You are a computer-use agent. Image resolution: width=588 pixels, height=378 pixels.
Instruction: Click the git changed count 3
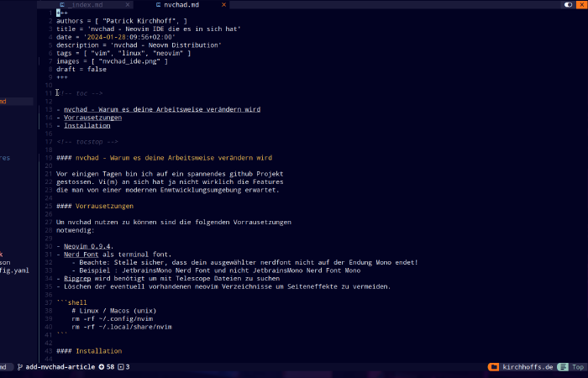[x=123, y=367]
